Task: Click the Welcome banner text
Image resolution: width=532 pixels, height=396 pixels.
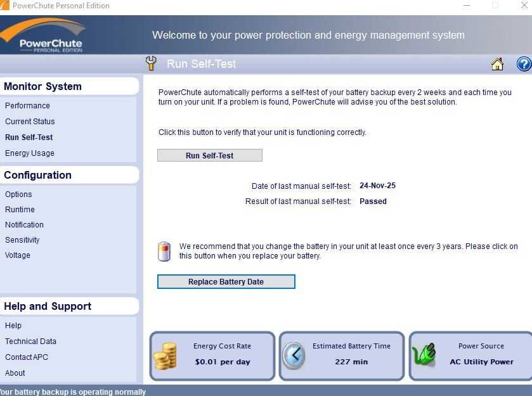Action: (x=308, y=35)
